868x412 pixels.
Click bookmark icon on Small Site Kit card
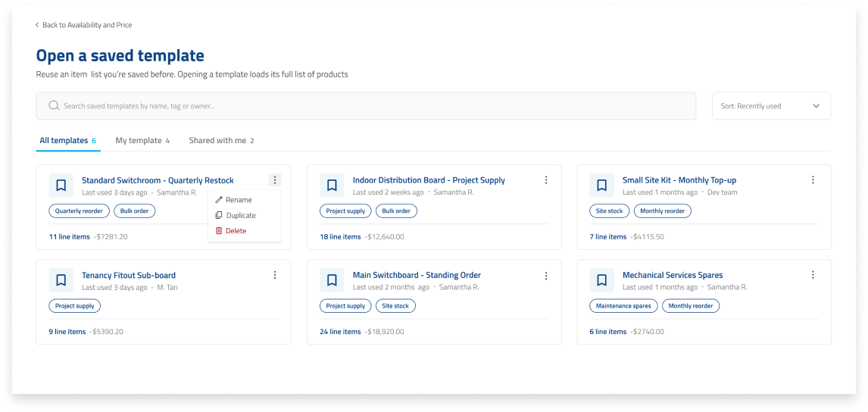point(601,185)
